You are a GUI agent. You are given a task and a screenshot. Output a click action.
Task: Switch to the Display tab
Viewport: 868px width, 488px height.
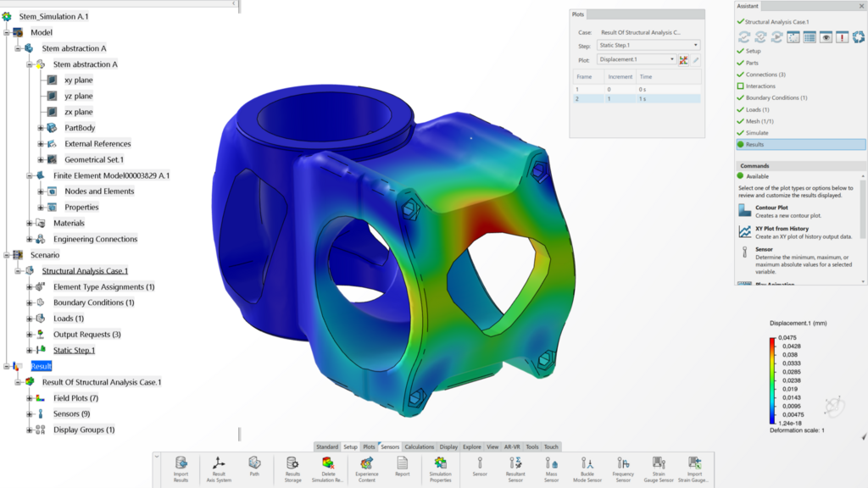click(x=448, y=446)
